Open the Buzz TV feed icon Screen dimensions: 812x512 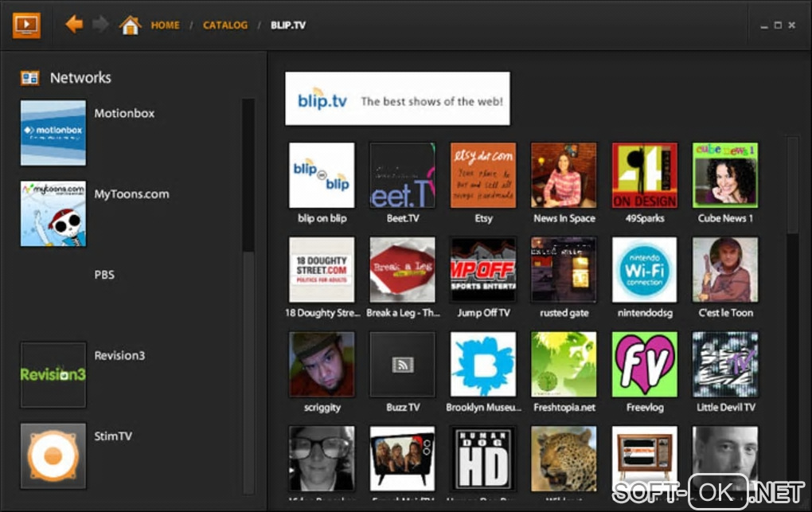[x=402, y=365]
